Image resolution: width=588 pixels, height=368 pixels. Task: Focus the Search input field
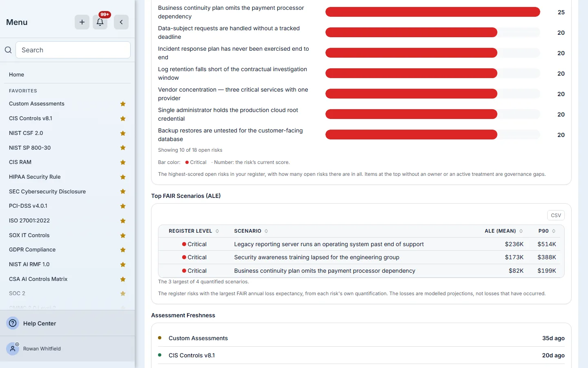[73, 50]
